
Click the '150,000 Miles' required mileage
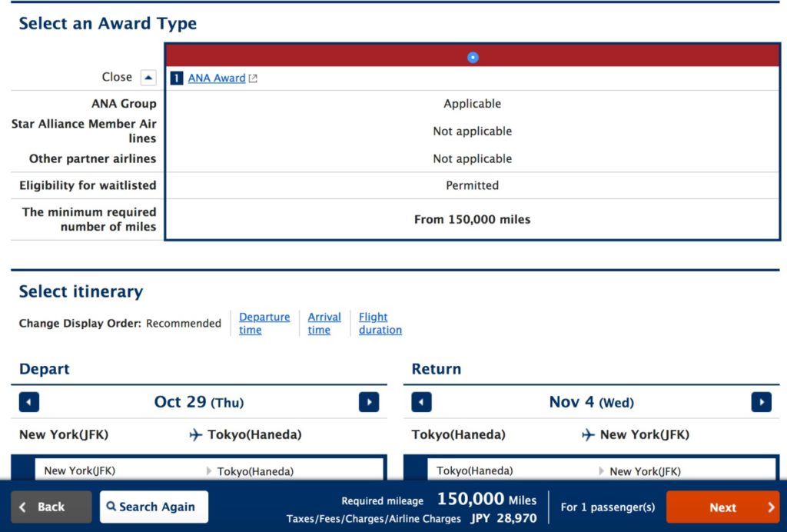[486, 499]
